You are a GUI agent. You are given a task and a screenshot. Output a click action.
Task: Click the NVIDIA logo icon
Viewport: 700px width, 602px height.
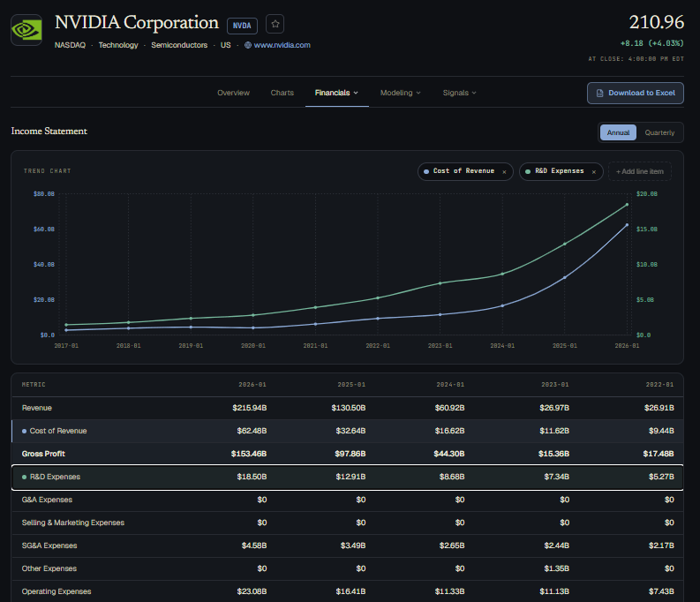[x=26, y=30]
